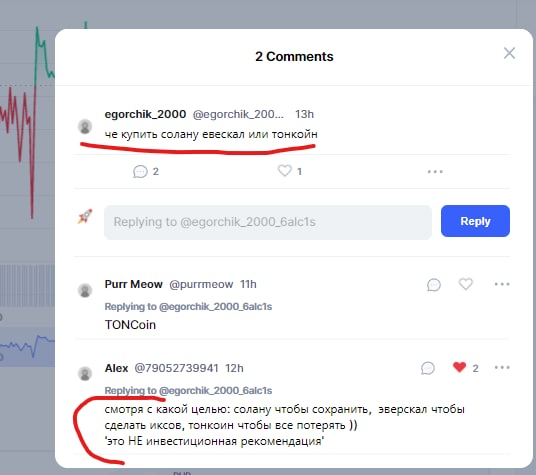Open more options on Alex's comment
Viewport: 536px width, 475px height.
click(502, 368)
